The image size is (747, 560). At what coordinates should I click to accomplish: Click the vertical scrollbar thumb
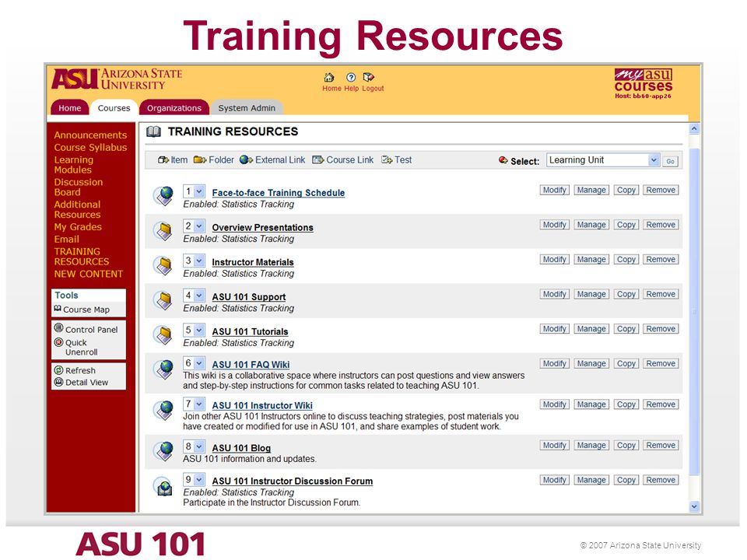coord(694,312)
